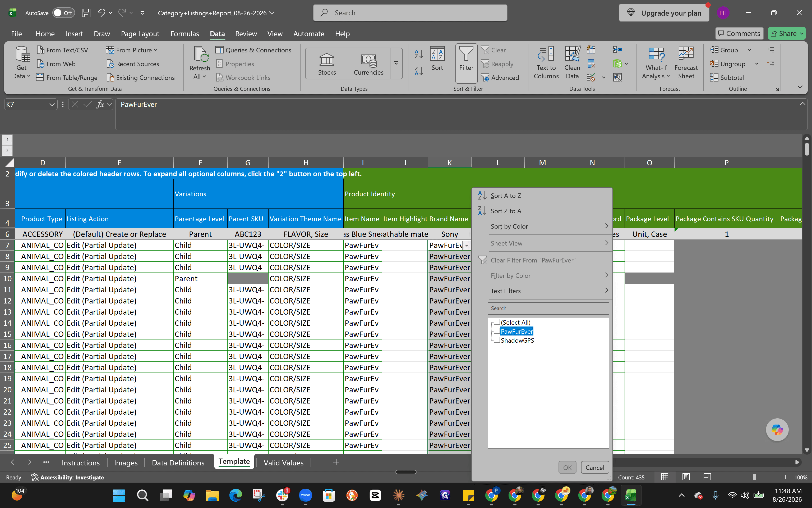Click the Currencies data type

click(368, 64)
